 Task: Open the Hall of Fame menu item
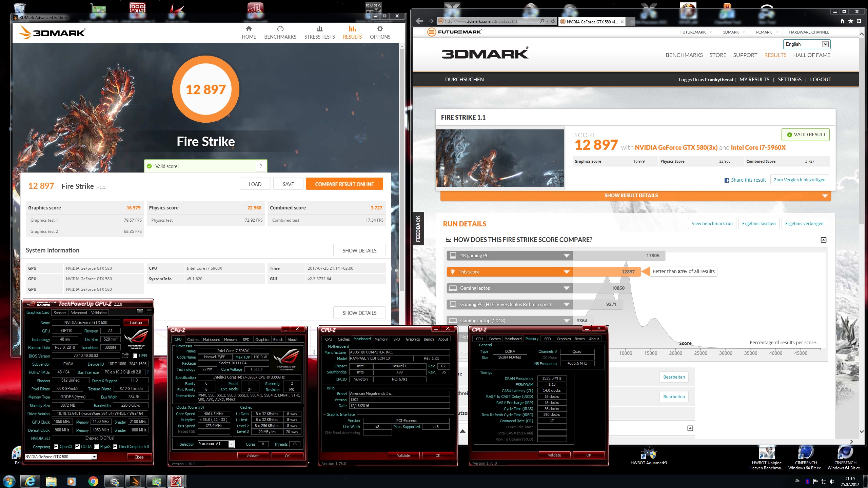(x=812, y=55)
